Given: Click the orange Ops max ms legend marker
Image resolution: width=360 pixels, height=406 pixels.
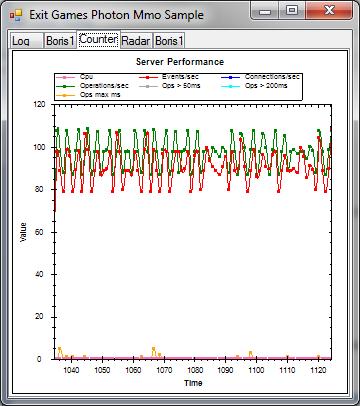Looking at the screenshot, I should point(65,95).
